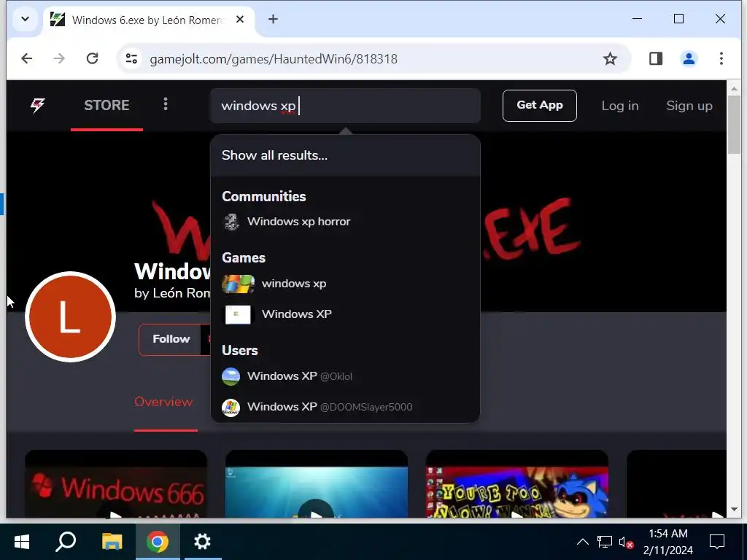Click the page scroll-down arrow
747x560 pixels.
click(x=734, y=510)
